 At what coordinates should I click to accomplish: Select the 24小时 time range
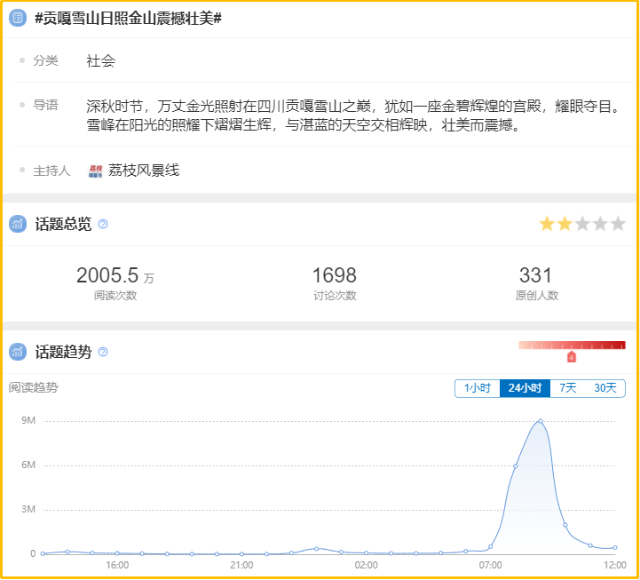524,388
